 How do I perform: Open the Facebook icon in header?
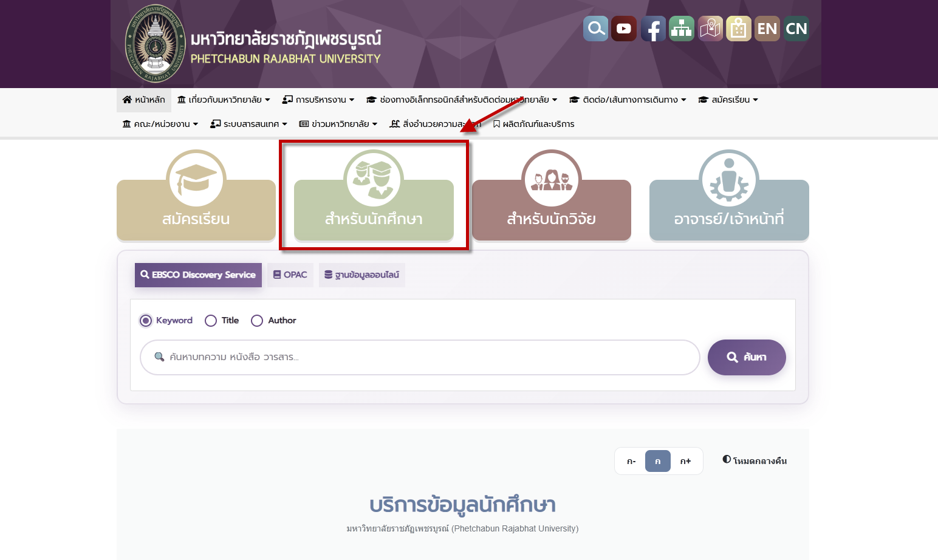click(653, 29)
